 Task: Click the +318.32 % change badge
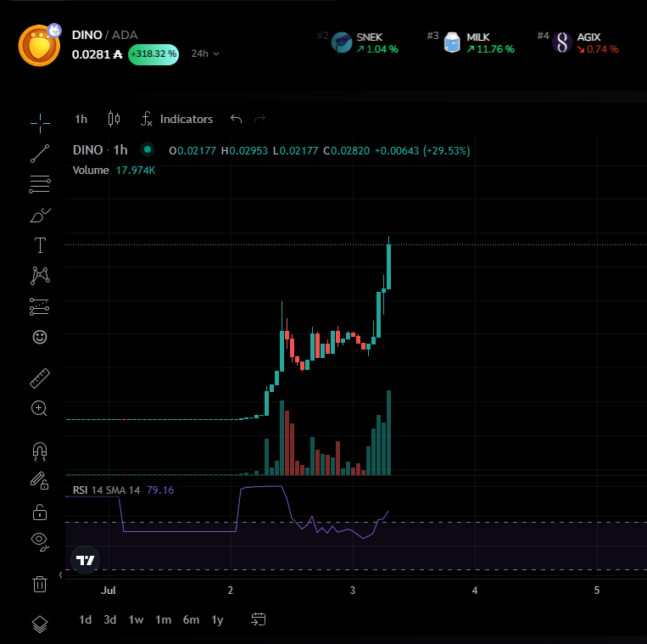[153, 54]
